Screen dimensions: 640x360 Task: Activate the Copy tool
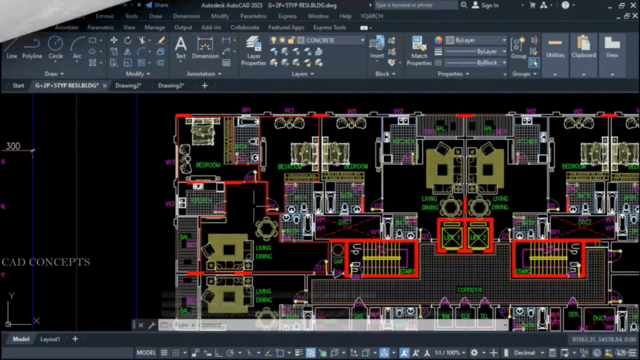click(114, 51)
